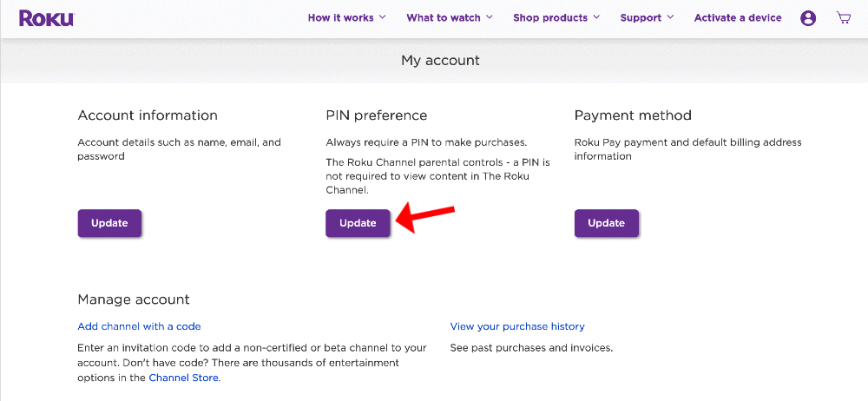Open the Add channel with a code link
The width and height of the screenshot is (868, 401).
[139, 326]
